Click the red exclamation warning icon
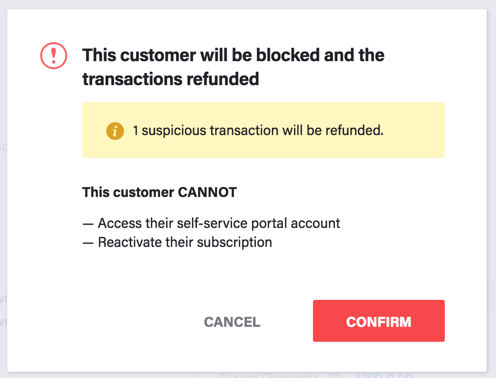496x378 pixels. coord(54,56)
